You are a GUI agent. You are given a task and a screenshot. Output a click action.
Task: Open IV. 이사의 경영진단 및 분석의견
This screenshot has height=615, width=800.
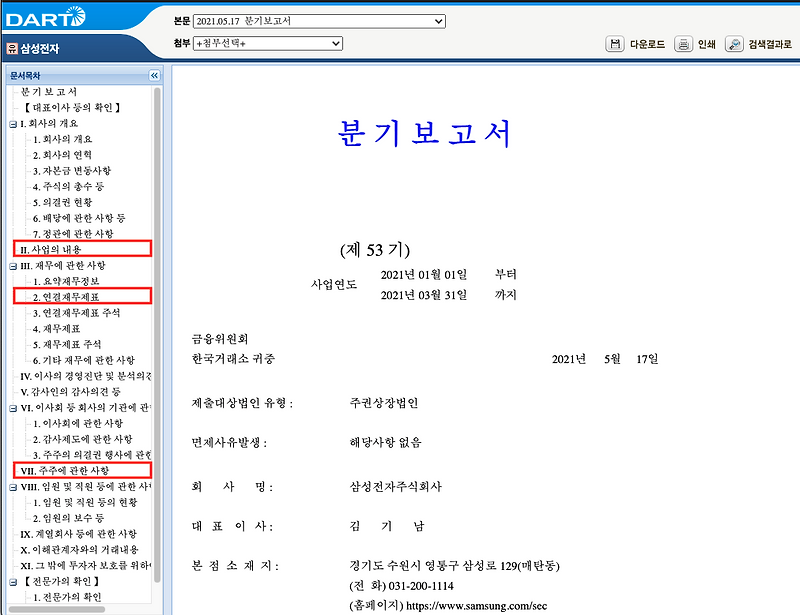86,377
